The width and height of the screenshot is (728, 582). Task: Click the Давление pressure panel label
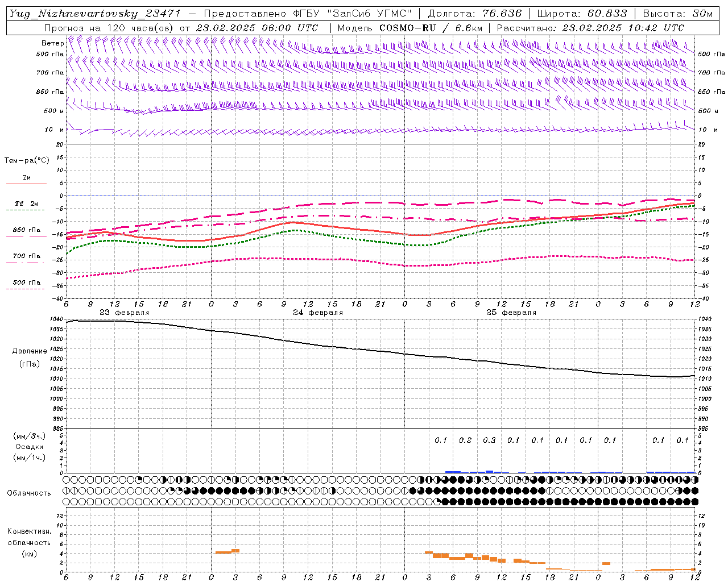coord(30,351)
